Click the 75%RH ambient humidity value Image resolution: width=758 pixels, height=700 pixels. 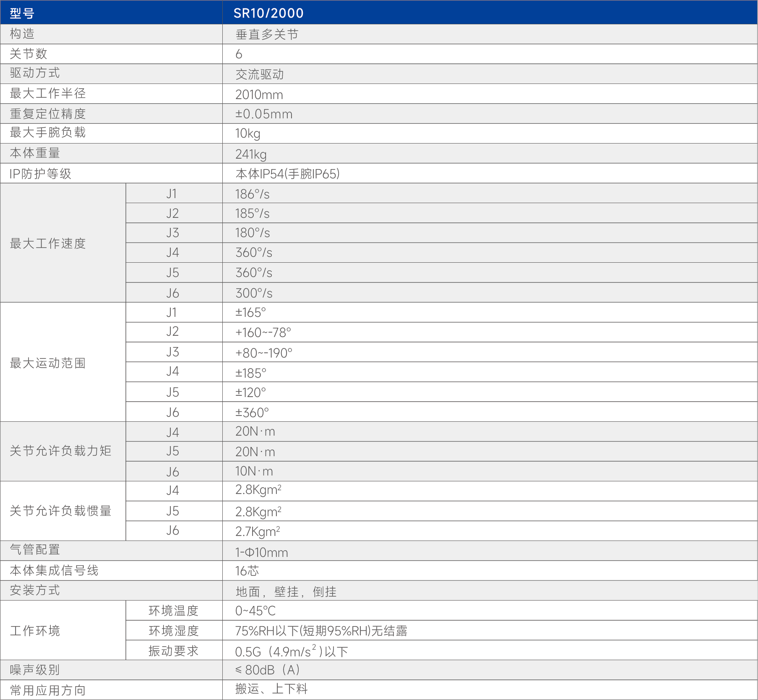pyautogui.click(x=321, y=631)
